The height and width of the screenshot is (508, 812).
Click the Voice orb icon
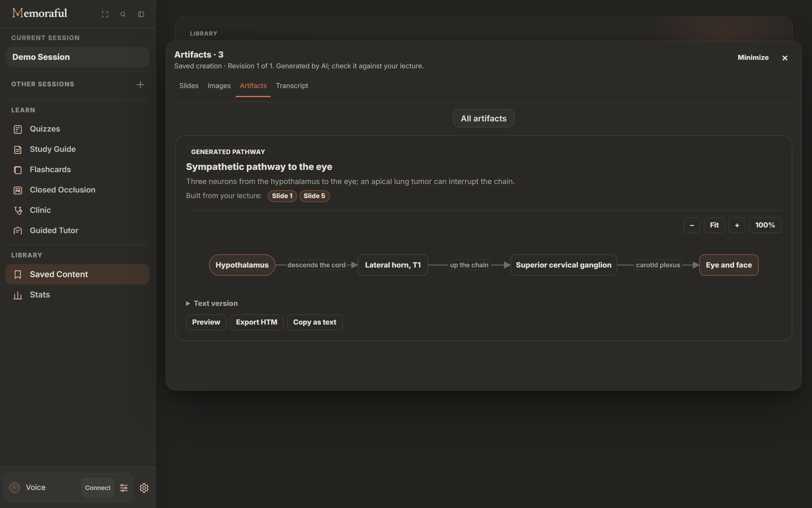[x=15, y=488]
